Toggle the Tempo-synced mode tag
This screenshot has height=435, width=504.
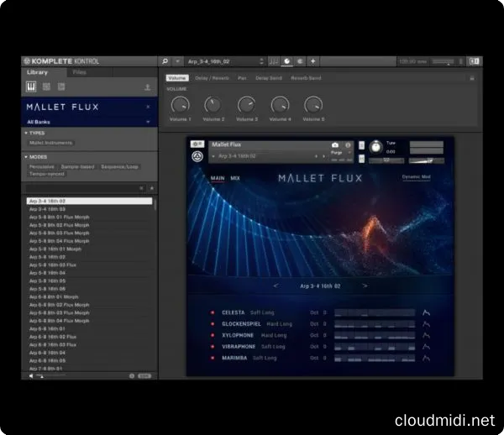pos(47,174)
